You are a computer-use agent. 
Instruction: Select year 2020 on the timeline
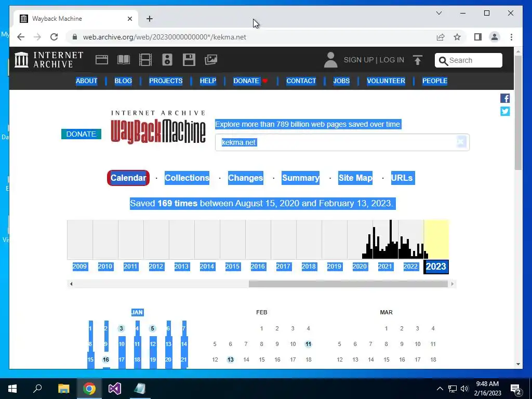tap(360, 267)
